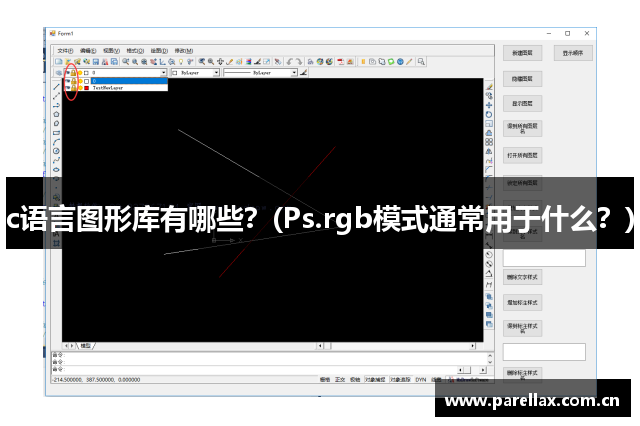This screenshot has width=640, height=426.
Task: Click canvas horizontal scrollbar right arrow
Action: coord(473,346)
